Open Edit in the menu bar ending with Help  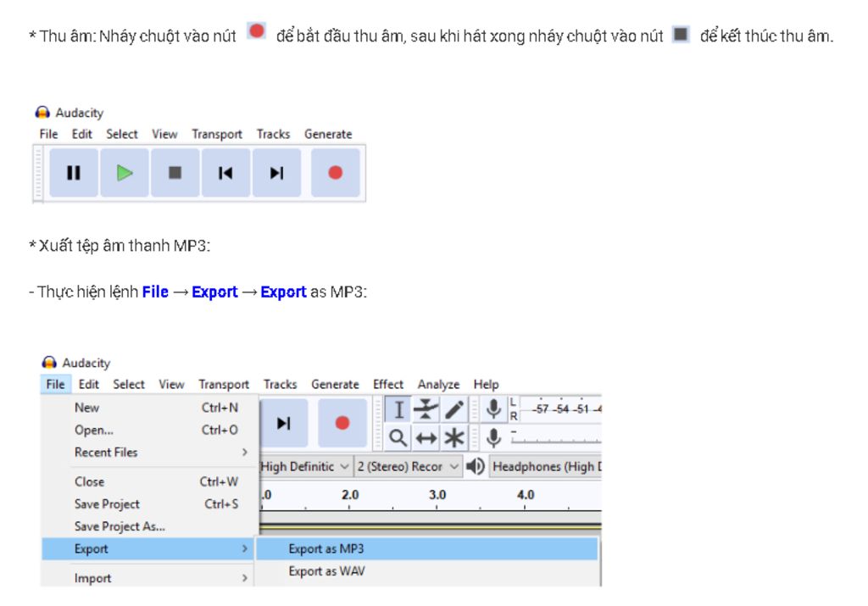[x=88, y=384]
